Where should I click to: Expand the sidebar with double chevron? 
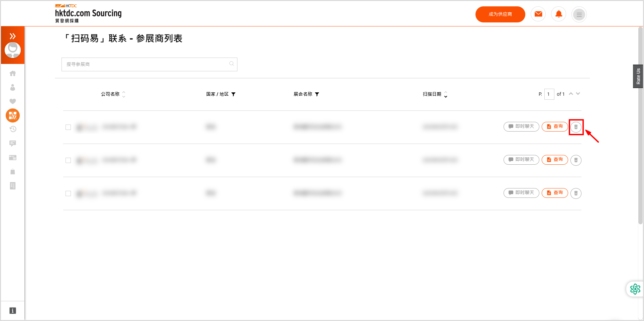pos(13,36)
